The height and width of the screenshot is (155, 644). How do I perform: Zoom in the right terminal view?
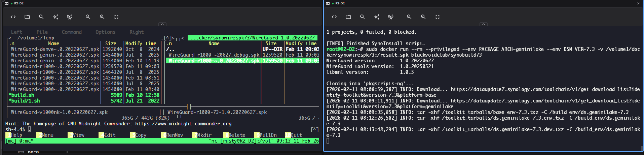(423, 17)
